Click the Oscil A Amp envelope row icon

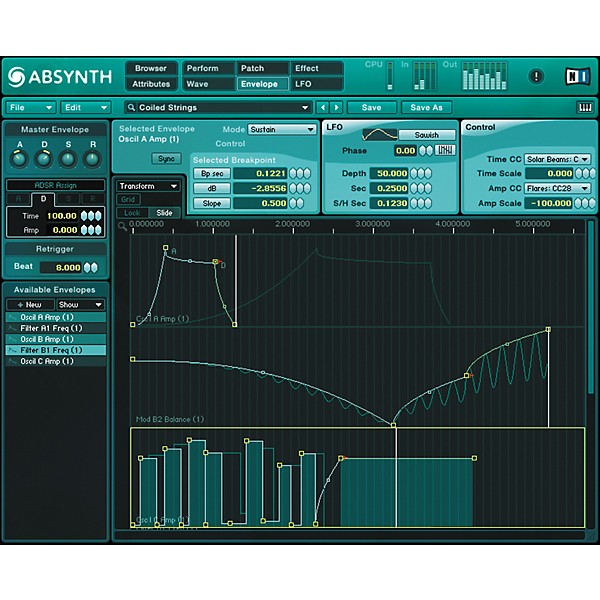(x=12, y=317)
